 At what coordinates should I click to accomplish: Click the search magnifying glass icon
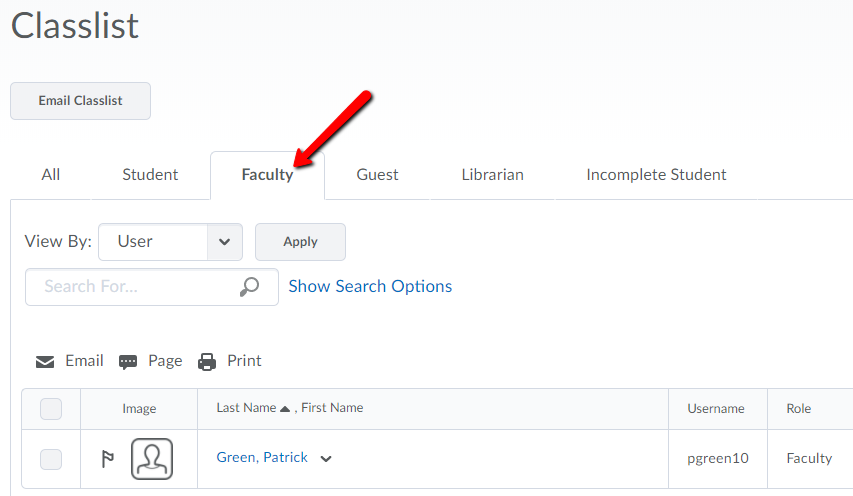click(x=250, y=287)
